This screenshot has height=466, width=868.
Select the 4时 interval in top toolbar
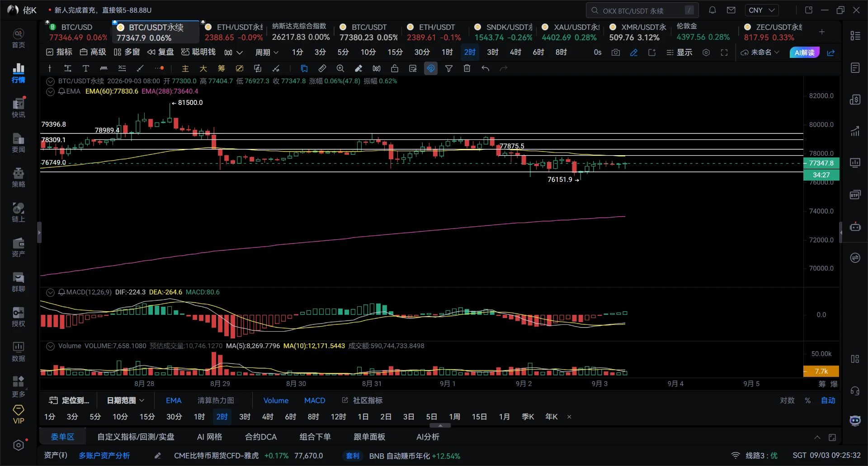tap(515, 52)
